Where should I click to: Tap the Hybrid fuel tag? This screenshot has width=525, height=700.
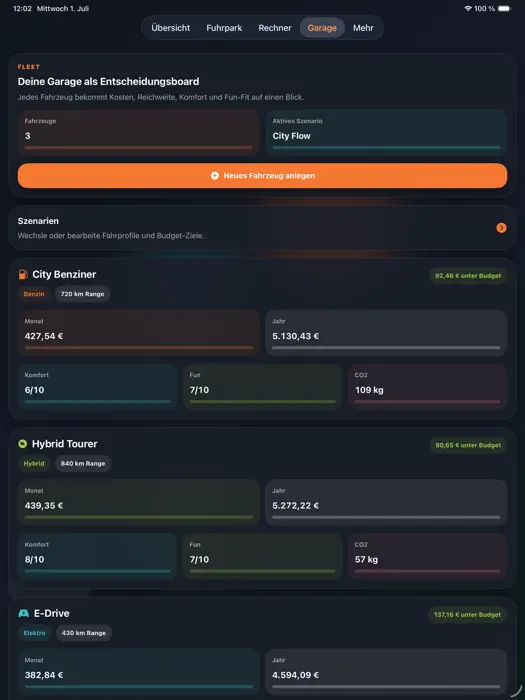click(x=34, y=463)
